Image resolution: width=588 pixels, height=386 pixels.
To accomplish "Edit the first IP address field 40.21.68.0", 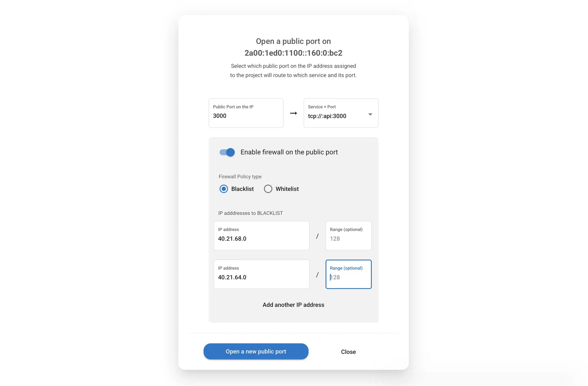I will [x=262, y=238].
